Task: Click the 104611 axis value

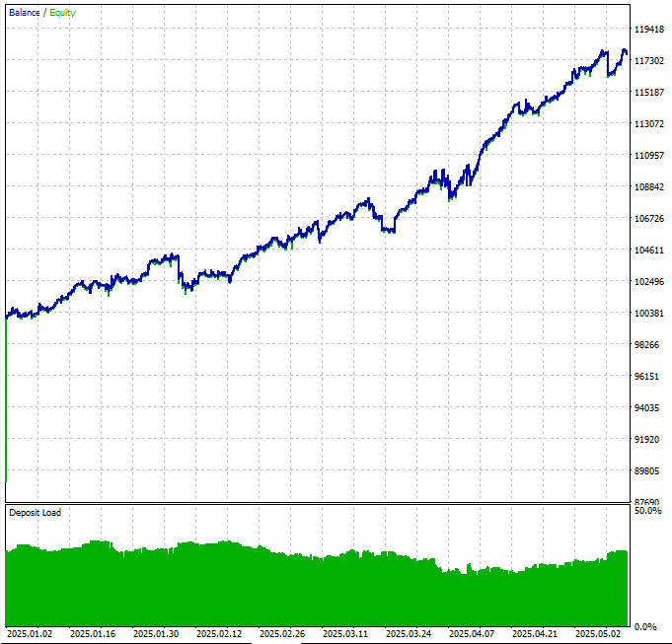Action: (x=649, y=250)
